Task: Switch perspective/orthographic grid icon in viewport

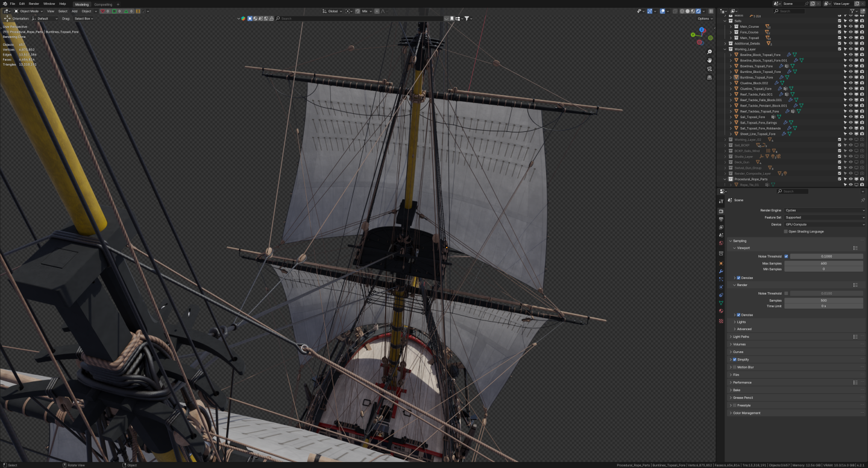Action: [x=709, y=77]
